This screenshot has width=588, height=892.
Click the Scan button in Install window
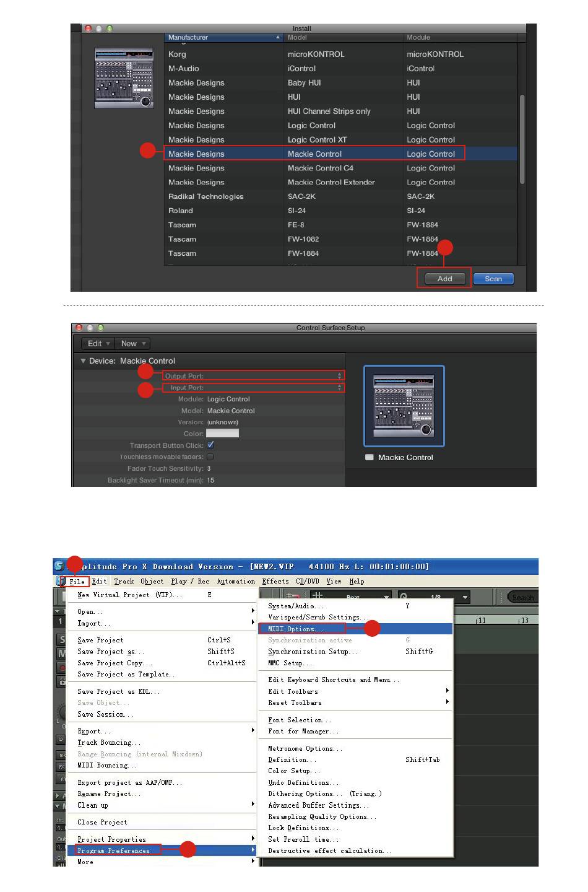(x=493, y=279)
